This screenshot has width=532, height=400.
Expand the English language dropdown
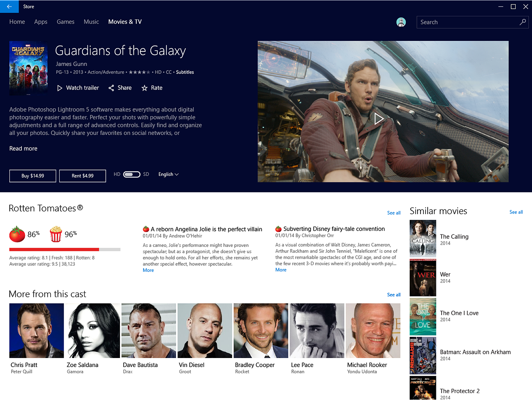tap(168, 174)
